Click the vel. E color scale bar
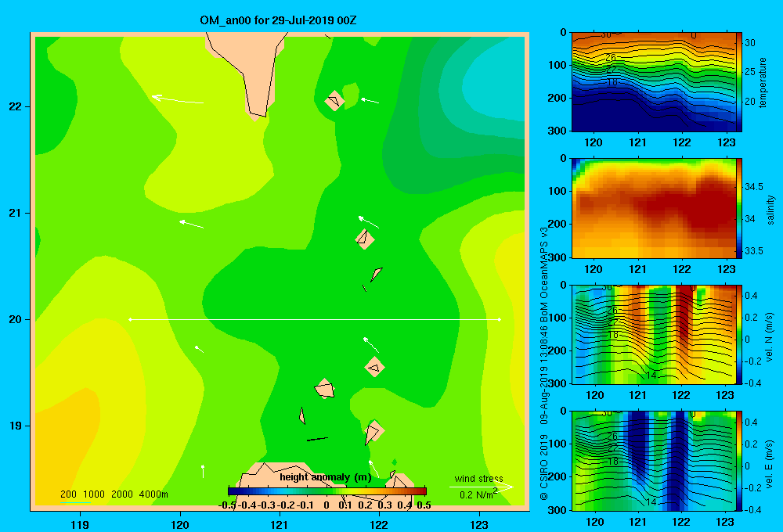Image resolution: width=783 pixels, height=532 pixels. [739, 461]
